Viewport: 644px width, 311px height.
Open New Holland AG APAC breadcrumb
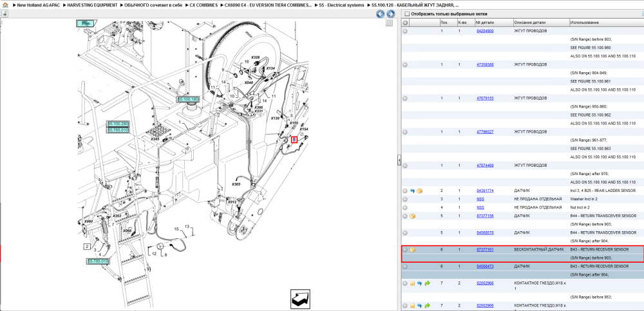39,5
